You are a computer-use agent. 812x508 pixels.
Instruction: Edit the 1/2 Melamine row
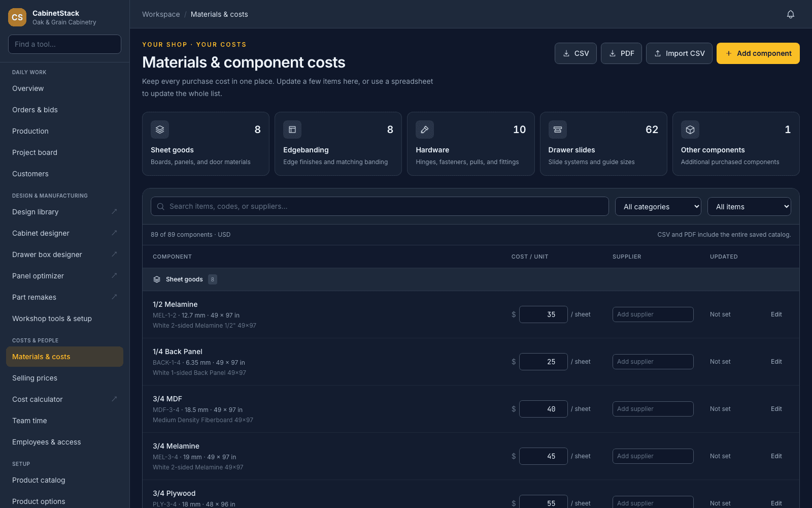[x=776, y=314]
